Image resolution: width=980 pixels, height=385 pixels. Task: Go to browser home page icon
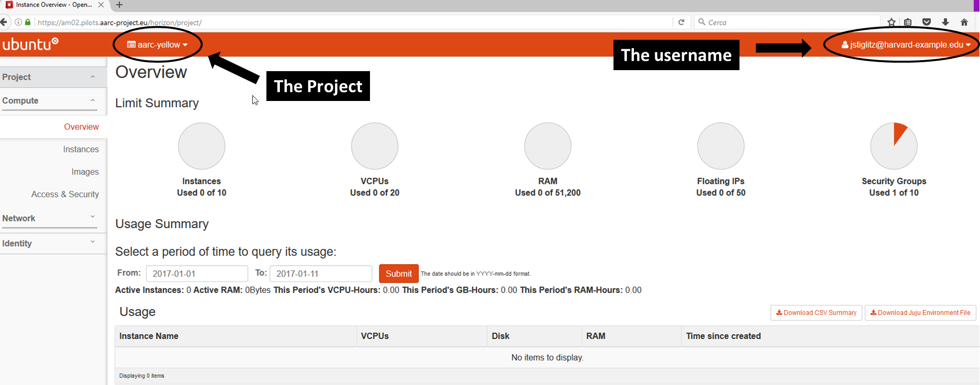point(964,22)
